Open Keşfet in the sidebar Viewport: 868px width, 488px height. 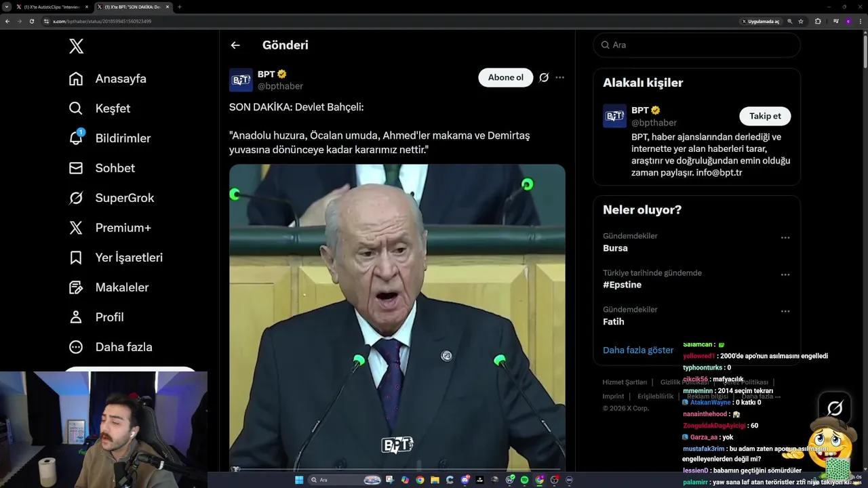[100, 108]
